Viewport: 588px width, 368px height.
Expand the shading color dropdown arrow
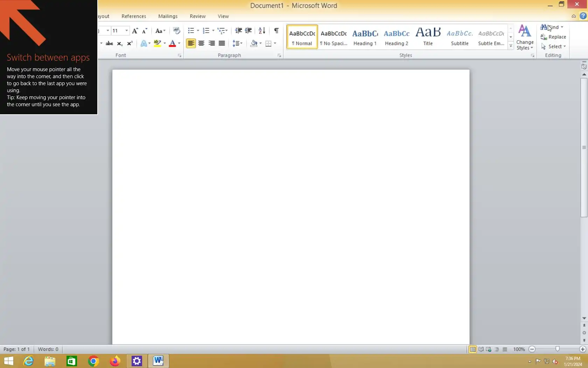pos(260,43)
